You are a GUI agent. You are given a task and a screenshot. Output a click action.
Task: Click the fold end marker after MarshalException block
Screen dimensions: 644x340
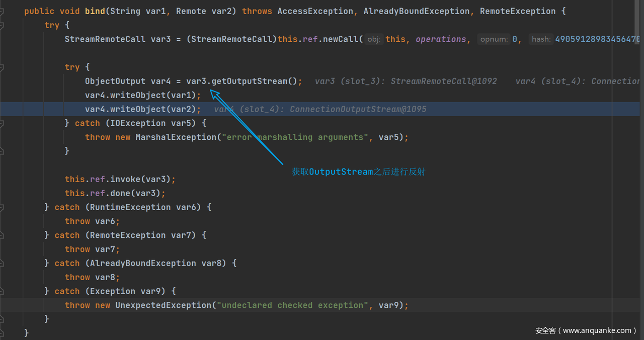(2, 151)
